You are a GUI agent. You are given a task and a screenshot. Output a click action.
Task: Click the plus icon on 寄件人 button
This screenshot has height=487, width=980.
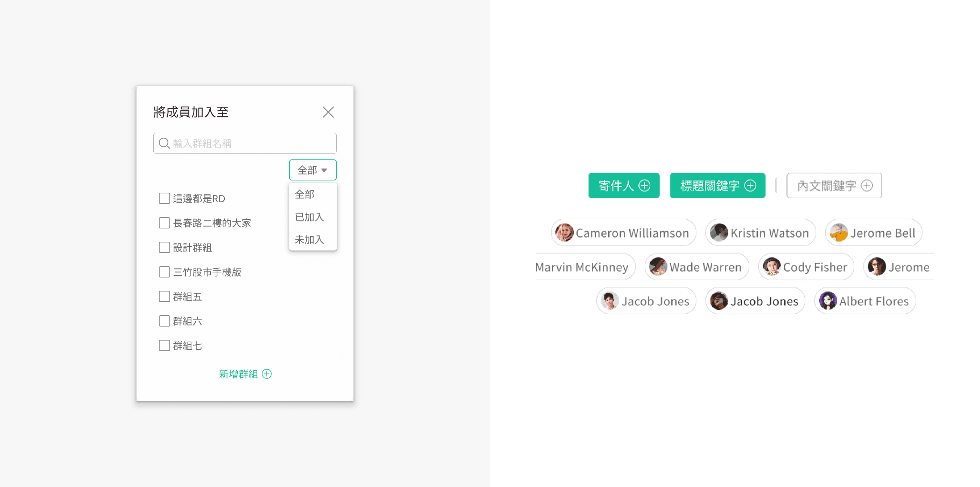click(x=644, y=186)
